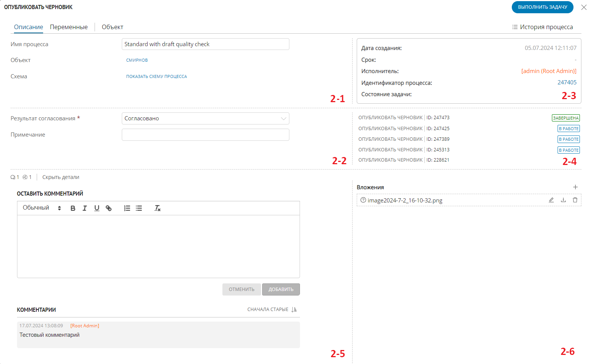Click the Примечание input field
The image size is (592, 364).
[x=205, y=135]
